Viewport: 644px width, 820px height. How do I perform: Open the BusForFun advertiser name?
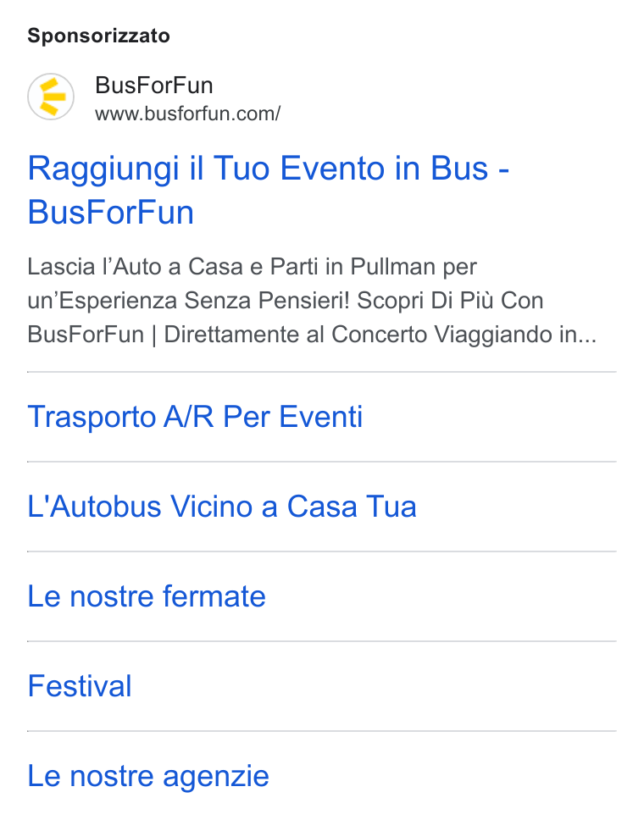154,86
